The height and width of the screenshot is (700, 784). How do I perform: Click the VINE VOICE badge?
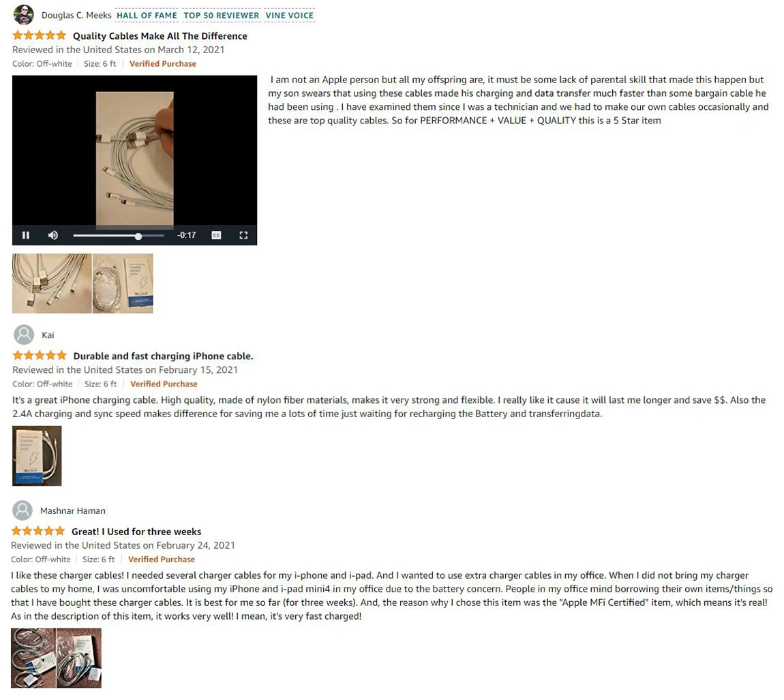coord(290,16)
